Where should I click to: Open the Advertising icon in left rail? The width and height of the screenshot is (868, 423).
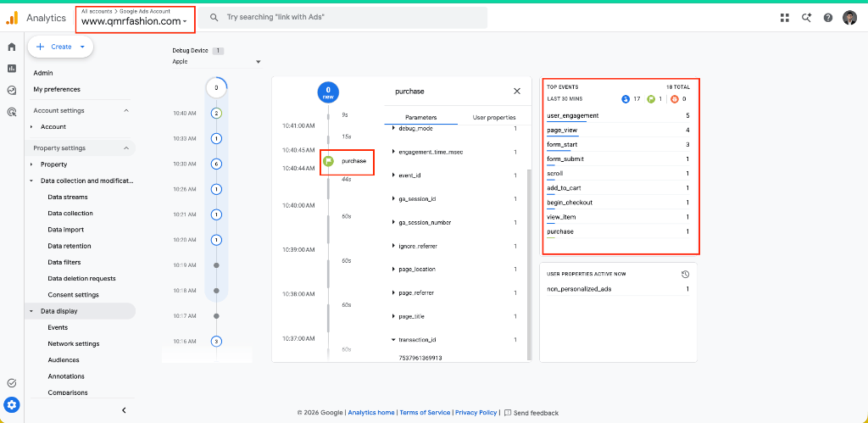point(12,112)
